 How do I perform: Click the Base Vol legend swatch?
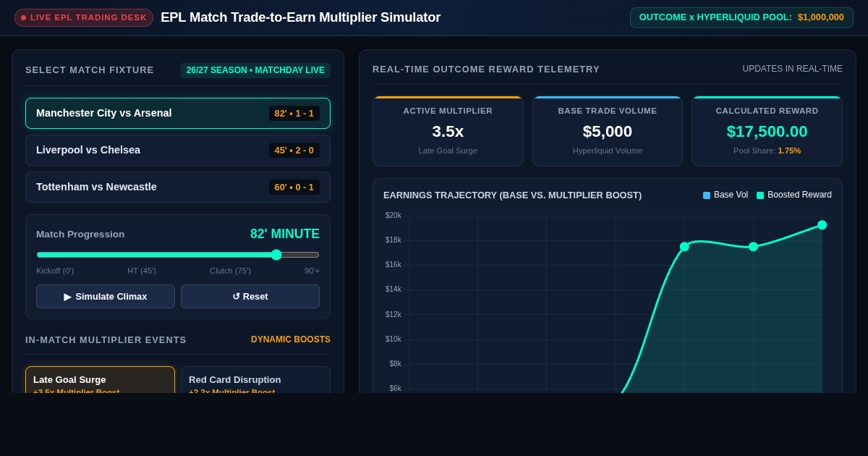[707, 195]
